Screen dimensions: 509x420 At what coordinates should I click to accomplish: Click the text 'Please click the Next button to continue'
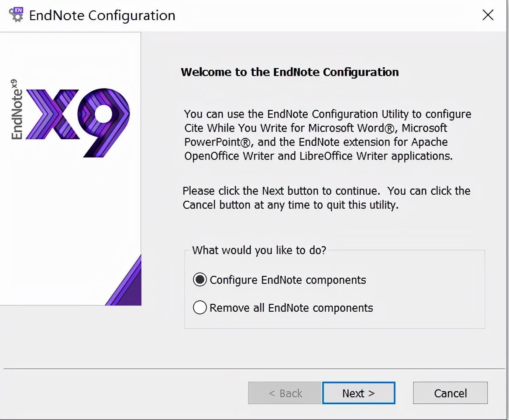click(281, 191)
